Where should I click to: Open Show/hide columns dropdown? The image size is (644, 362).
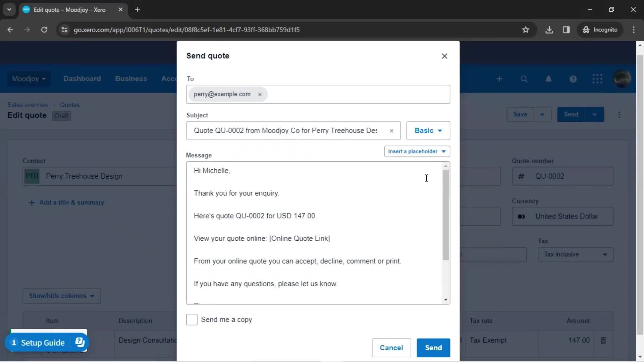click(62, 296)
